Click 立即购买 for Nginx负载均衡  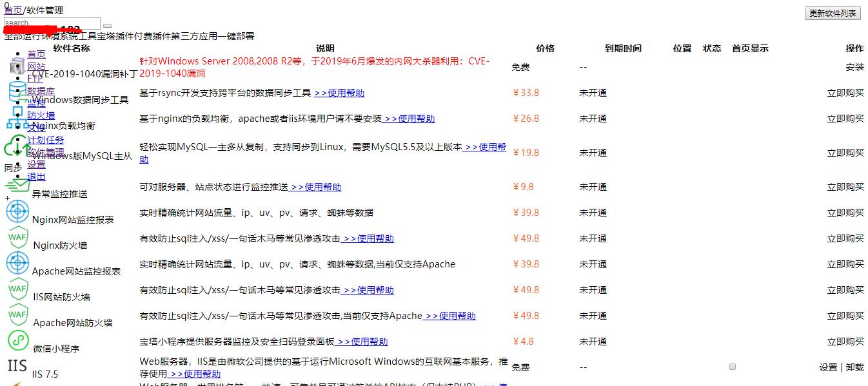(845, 119)
